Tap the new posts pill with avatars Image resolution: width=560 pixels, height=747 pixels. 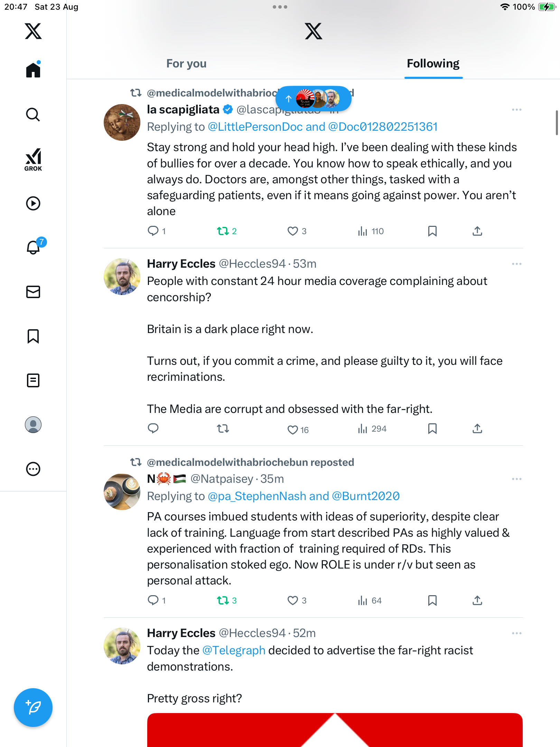click(313, 99)
